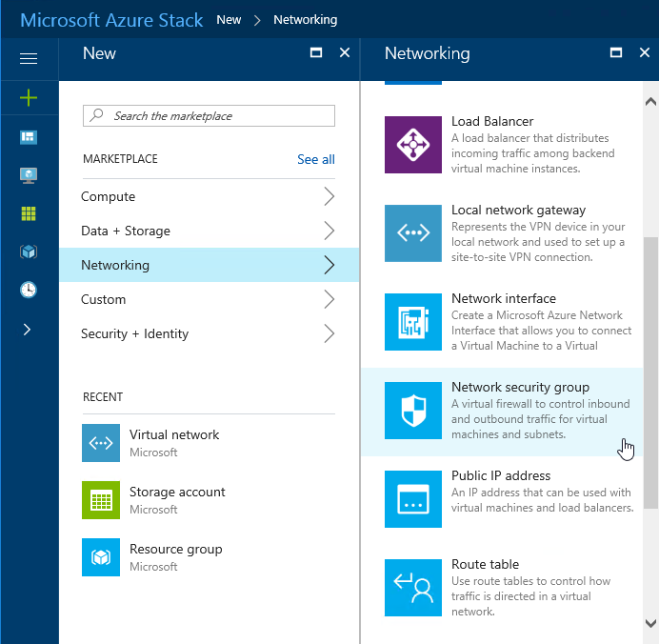
Task: Click the Networking blade scrollbar thumb
Action: [x=650, y=372]
